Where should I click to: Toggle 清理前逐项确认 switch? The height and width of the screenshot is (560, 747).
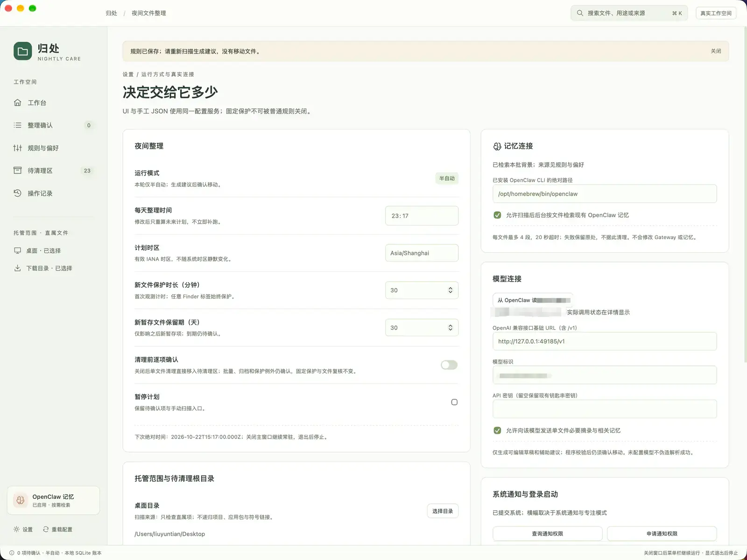(x=449, y=365)
